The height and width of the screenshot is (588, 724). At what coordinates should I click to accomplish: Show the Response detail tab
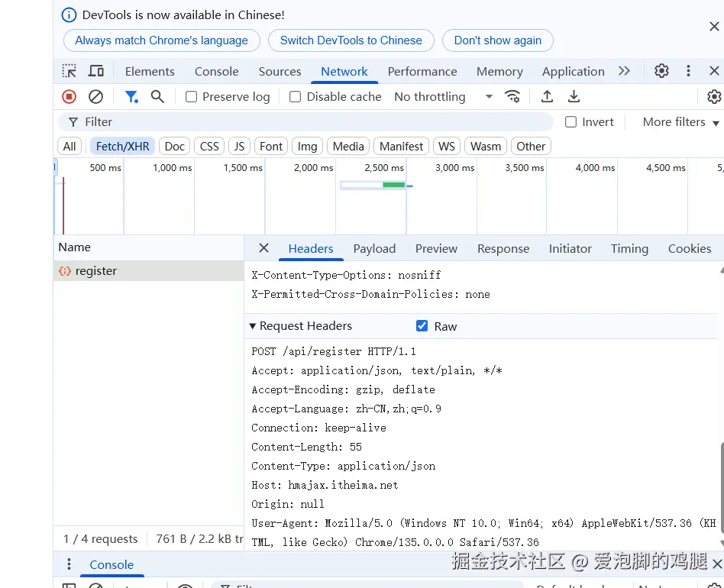click(x=503, y=249)
